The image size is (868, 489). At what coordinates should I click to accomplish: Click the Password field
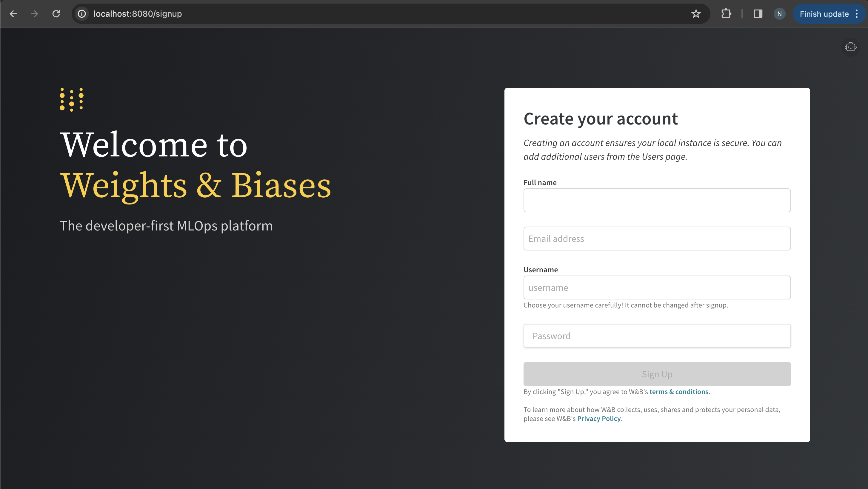tap(657, 336)
